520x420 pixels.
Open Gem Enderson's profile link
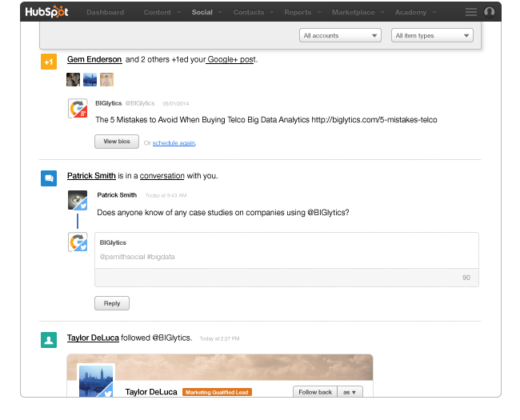click(x=94, y=59)
